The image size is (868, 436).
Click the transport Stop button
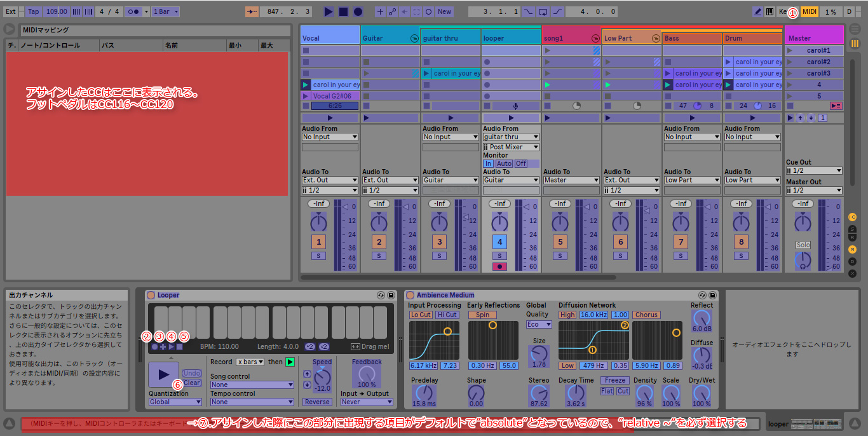tap(343, 11)
